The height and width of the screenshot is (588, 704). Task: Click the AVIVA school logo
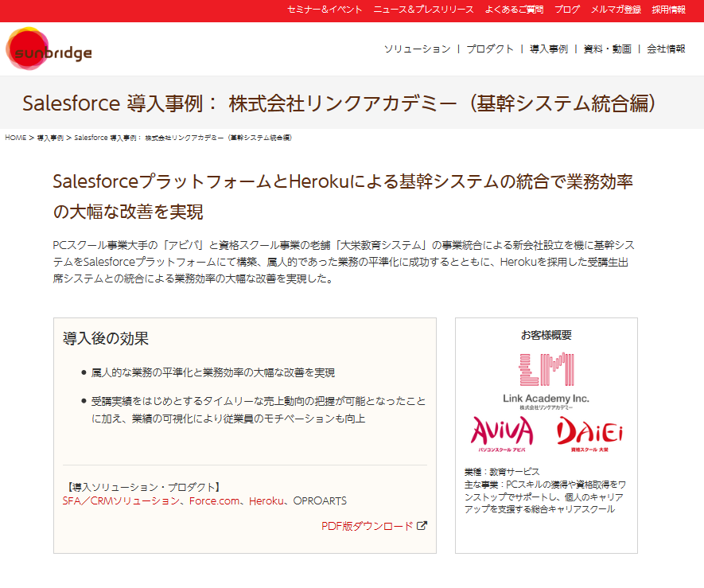502,434
